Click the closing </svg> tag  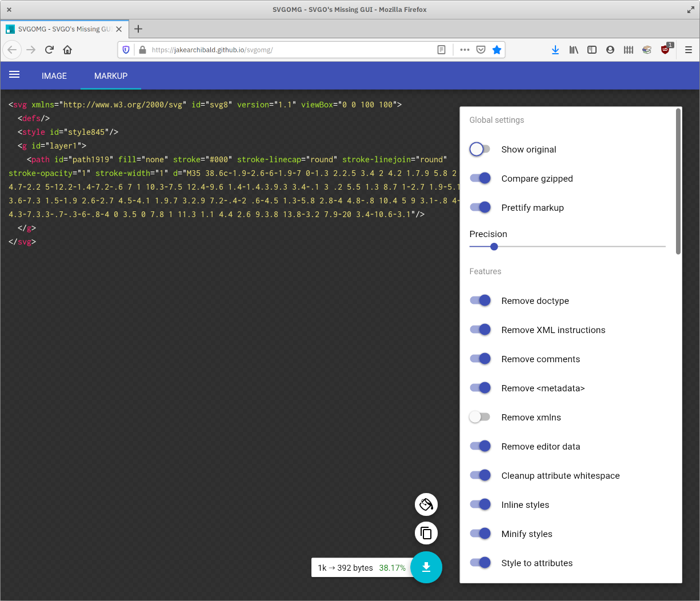22,242
